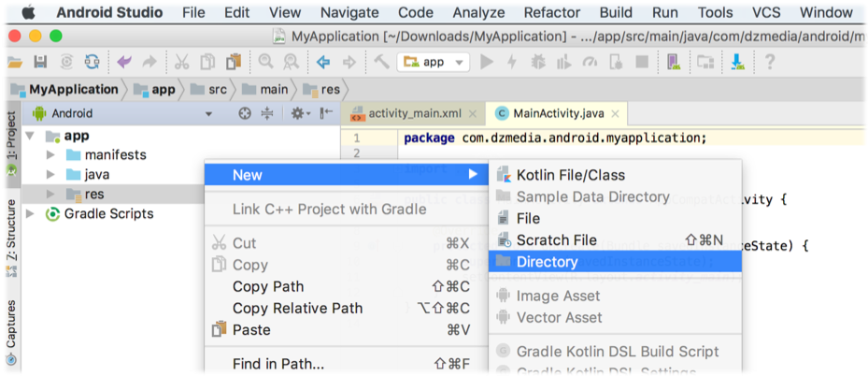Image resolution: width=868 pixels, height=376 pixels.
Task: Click the Open folder toolbar icon
Action: 14,62
